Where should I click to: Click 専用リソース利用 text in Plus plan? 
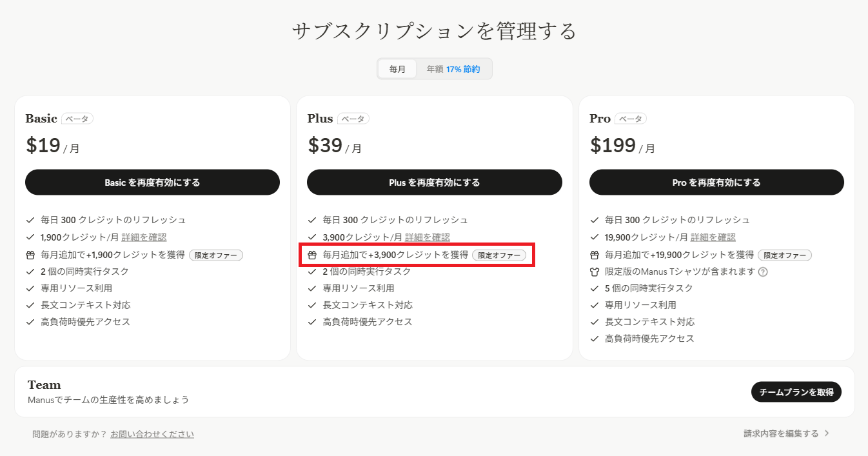[x=359, y=288]
